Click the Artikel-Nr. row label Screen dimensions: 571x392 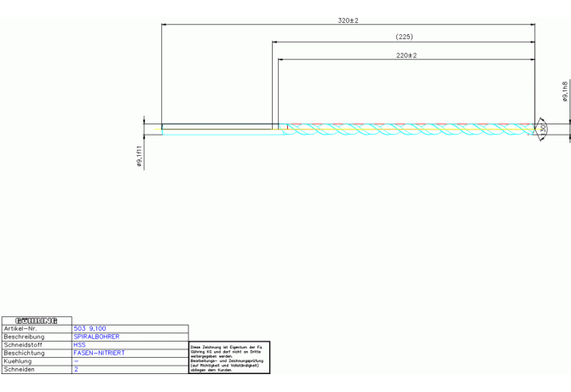coord(20,328)
